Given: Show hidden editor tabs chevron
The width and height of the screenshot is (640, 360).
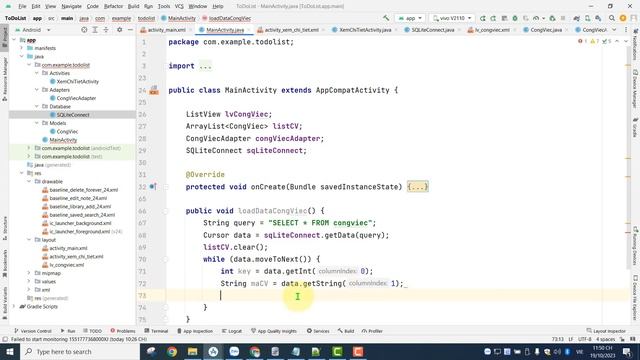Looking at the screenshot, I should click(614, 30).
